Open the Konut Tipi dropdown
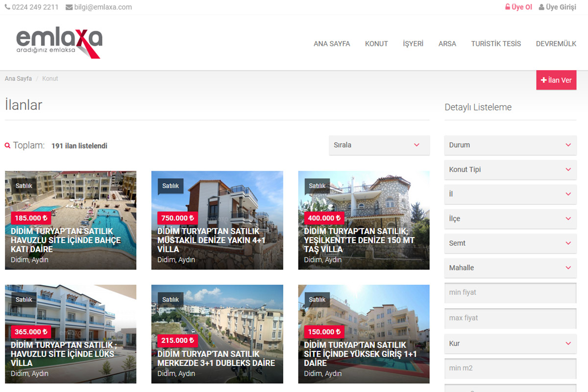The width and height of the screenshot is (588, 392). 510,170
